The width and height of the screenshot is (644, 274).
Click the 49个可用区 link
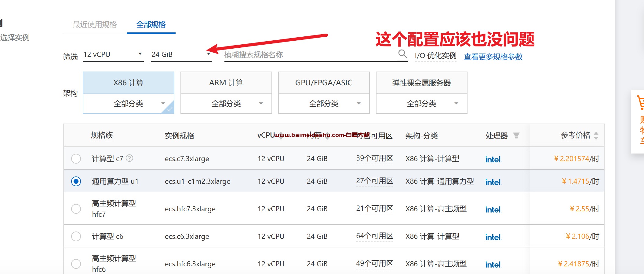click(375, 263)
